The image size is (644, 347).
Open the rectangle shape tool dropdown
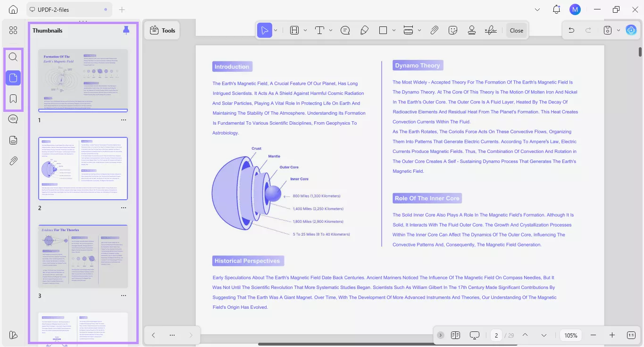click(394, 30)
